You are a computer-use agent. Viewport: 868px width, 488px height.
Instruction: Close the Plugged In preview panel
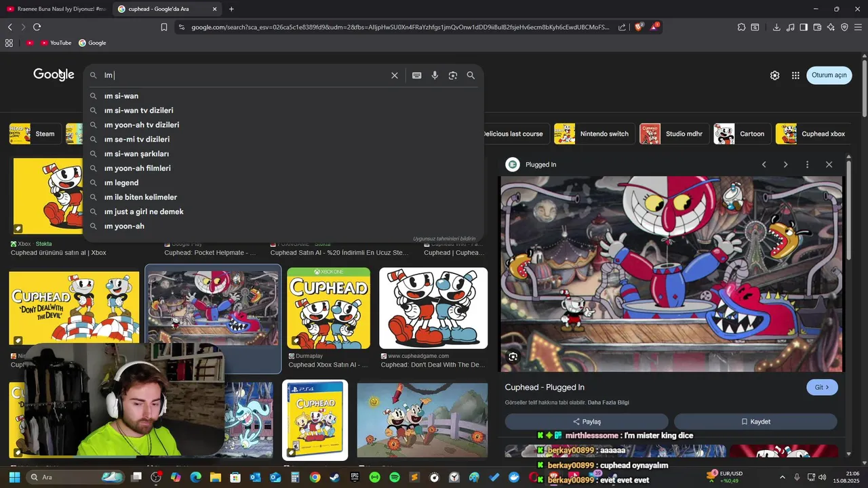click(829, 165)
